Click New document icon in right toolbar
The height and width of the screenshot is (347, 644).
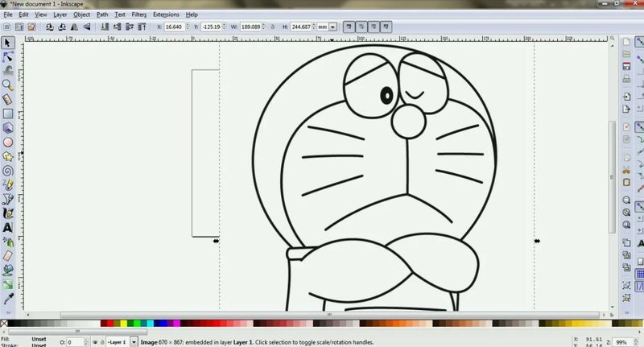point(626,42)
